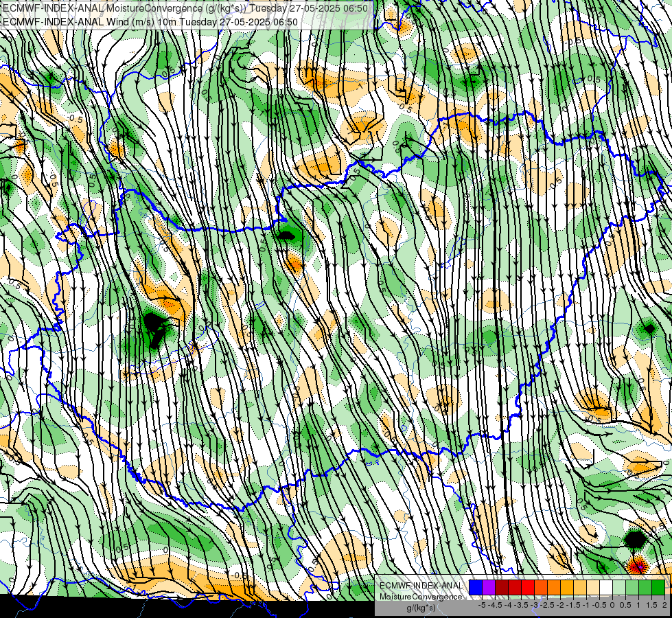Screen dimensions: 672x618
Task: Click the pale cream swatch between -1 and -0.5
Action: (593, 588)
